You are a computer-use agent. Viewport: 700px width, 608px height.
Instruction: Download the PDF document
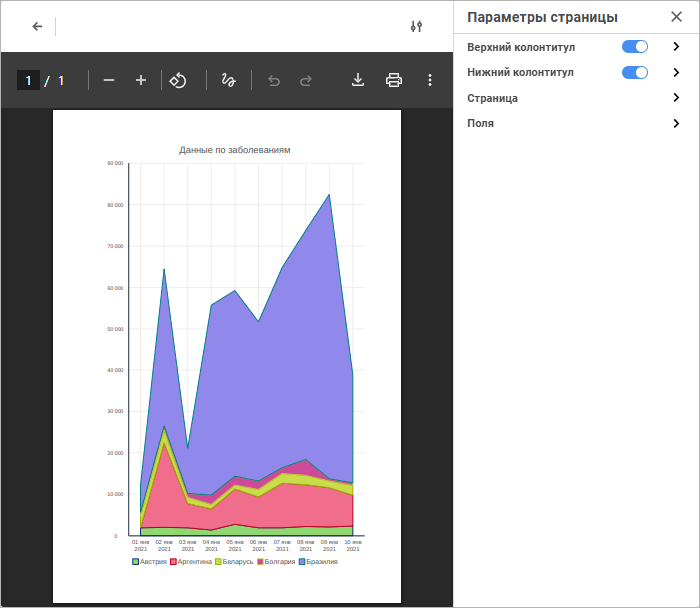pos(358,80)
